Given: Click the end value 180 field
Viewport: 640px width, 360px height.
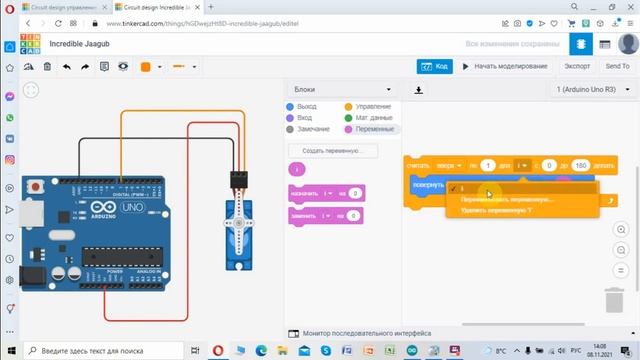Looking at the screenshot, I should [x=580, y=166].
